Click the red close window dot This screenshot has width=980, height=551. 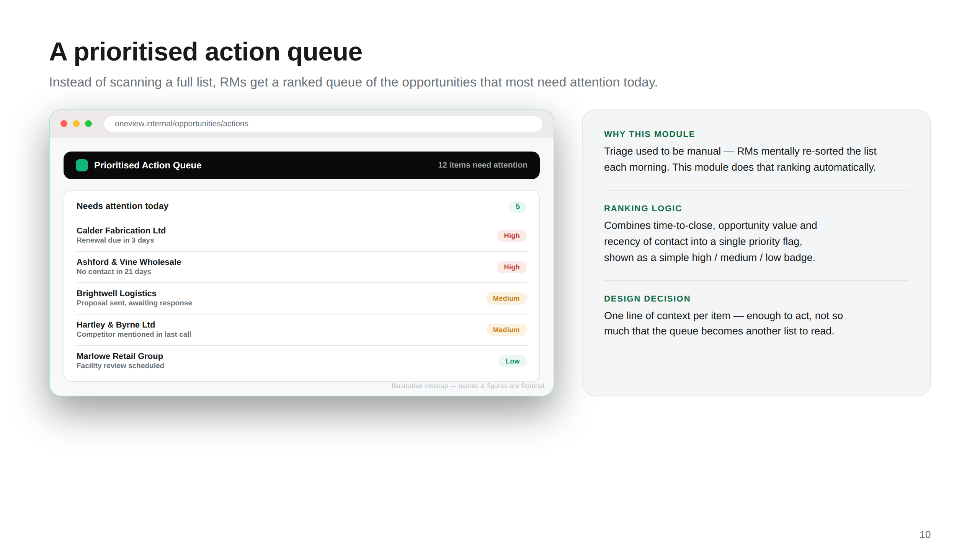(x=64, y=124)
